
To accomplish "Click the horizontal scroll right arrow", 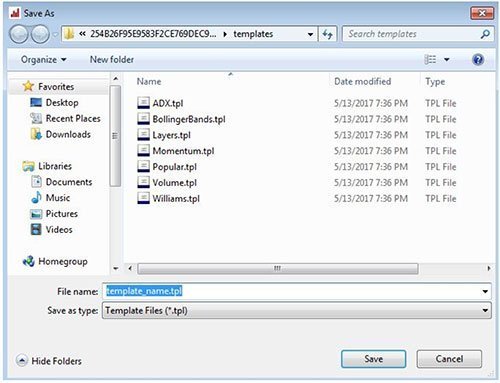I will point(488,268).
